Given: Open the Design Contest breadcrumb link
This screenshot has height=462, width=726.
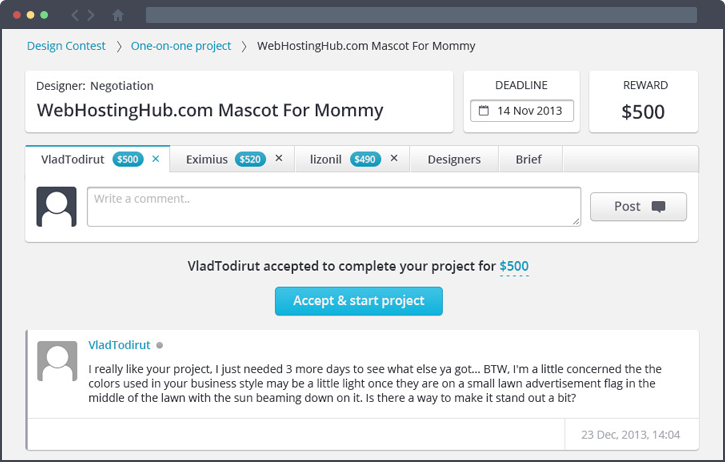Looking at the screenshot, I should pos(66,46).
